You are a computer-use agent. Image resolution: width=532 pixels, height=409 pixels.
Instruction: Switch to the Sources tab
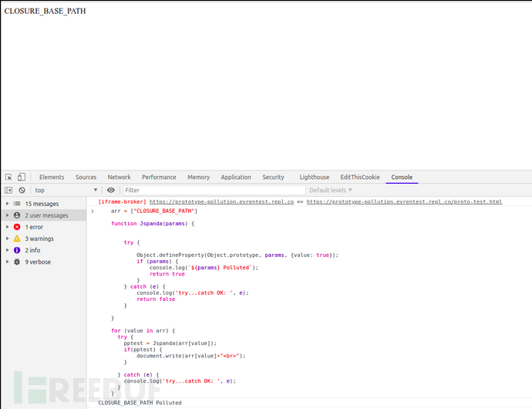tap(86, 177)
